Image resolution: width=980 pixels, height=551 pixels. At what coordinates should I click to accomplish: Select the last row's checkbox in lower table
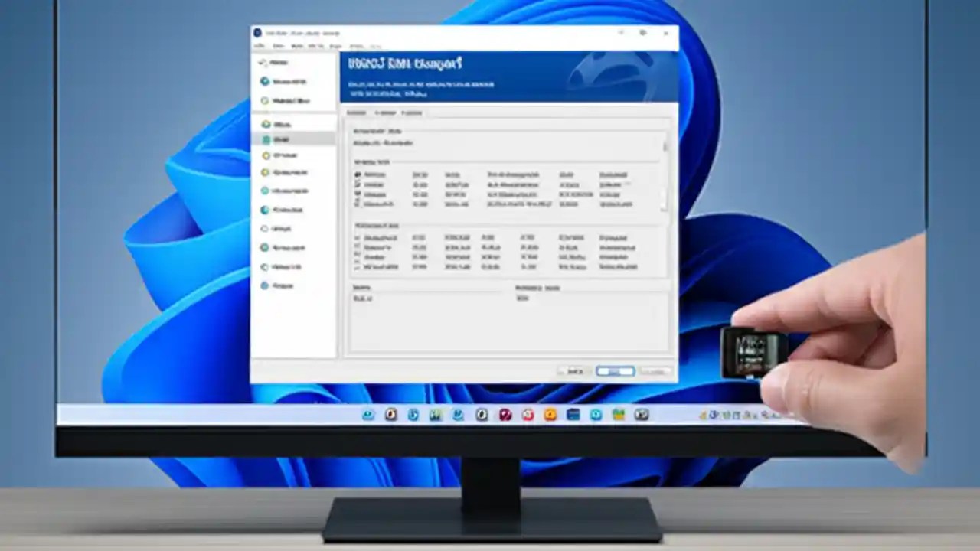click(357, 267)
